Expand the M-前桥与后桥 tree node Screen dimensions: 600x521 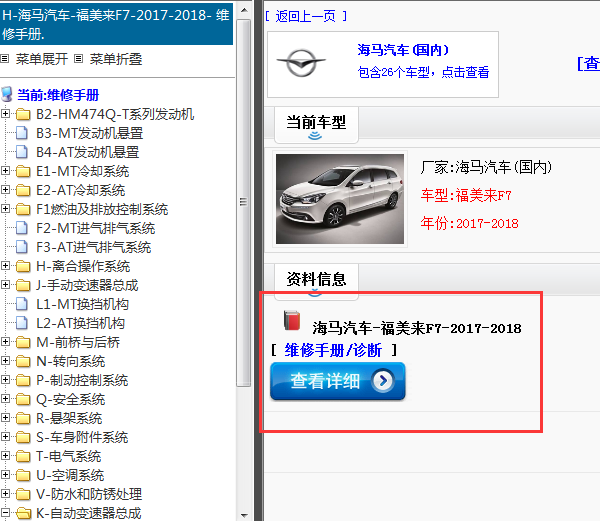coord(5,342)
